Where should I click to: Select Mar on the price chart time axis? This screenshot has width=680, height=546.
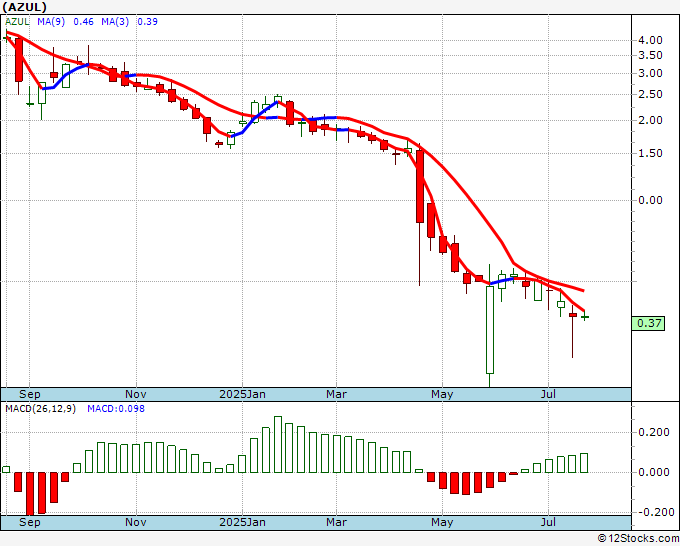click(x=337, y=394)
